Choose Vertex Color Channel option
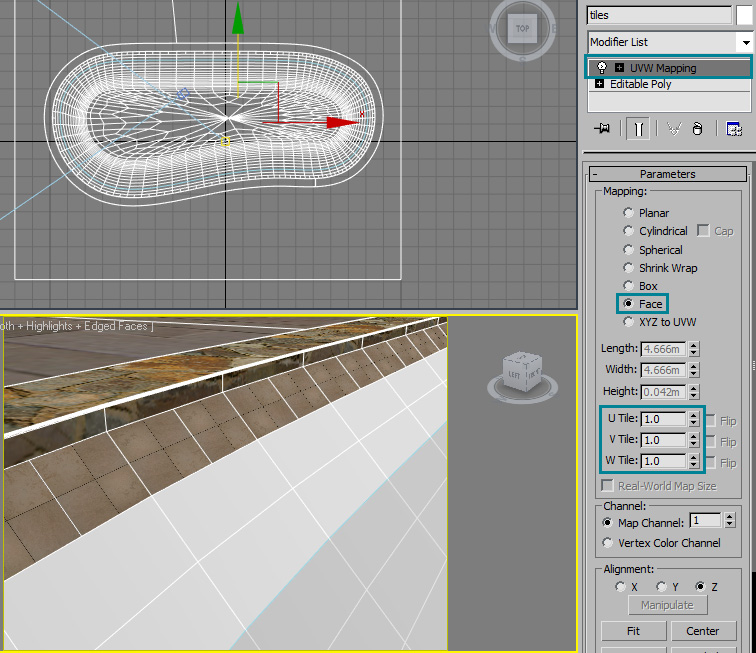This screenshot has height=653, width=756. pyautogui.click(x=608, y=543)
